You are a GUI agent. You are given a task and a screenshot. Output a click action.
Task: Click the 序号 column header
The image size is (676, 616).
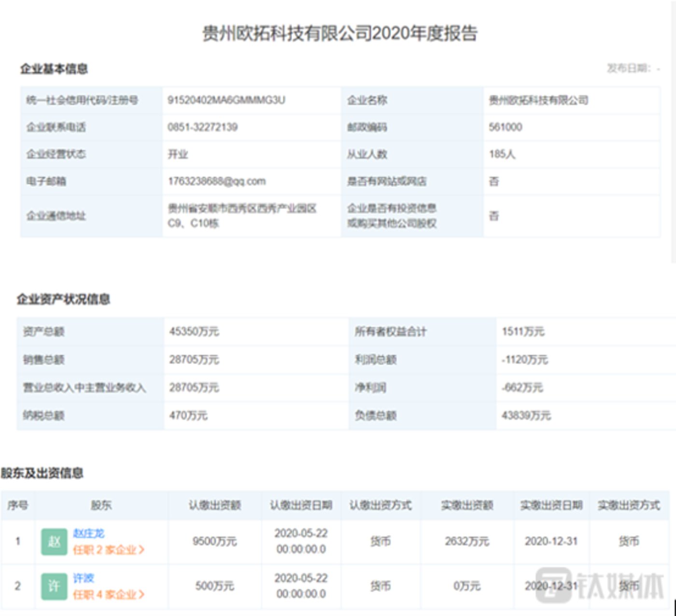pos(17,505)
